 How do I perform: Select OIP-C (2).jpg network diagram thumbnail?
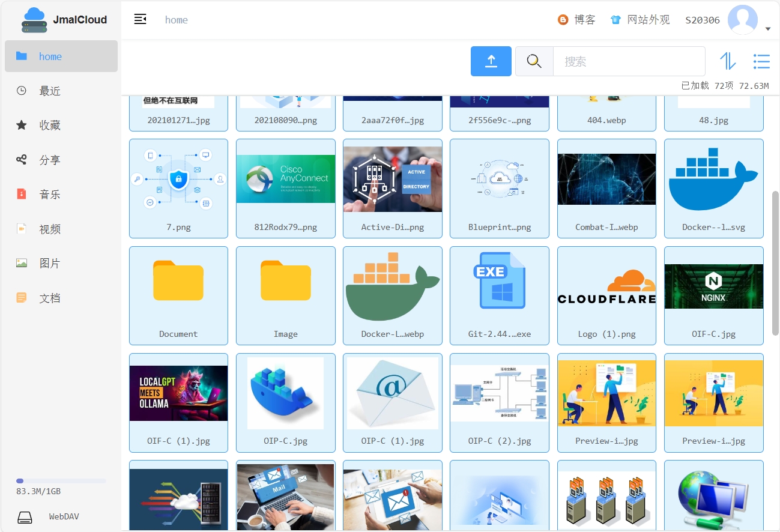point(500,393)
